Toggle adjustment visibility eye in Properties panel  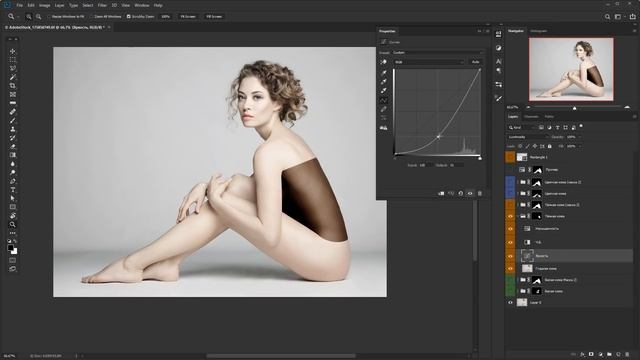point(470,193)
